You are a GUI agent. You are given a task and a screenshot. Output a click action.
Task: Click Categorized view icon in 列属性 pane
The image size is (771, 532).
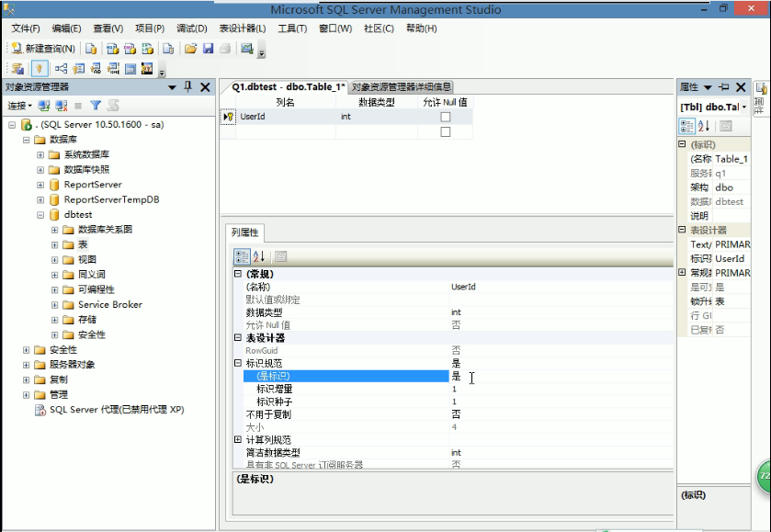[242, 256]
